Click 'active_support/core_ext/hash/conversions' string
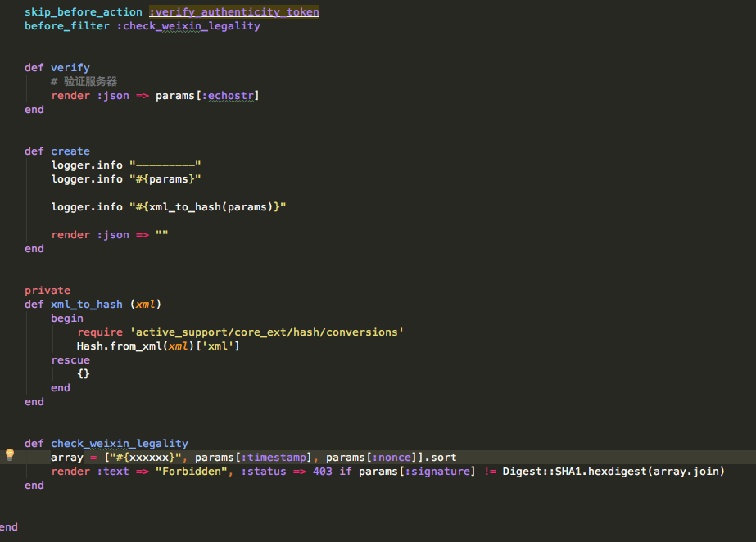756x542 pixels. [x=267, y=332]
